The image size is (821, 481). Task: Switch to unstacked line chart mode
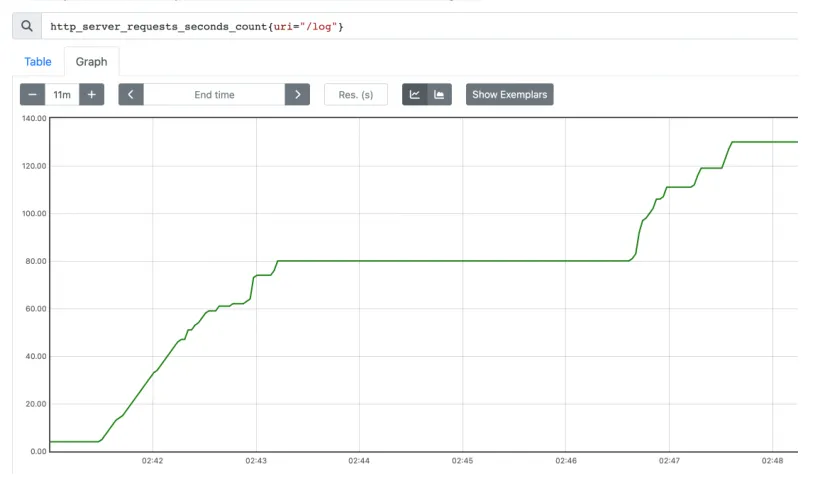[x=415, y=95]
